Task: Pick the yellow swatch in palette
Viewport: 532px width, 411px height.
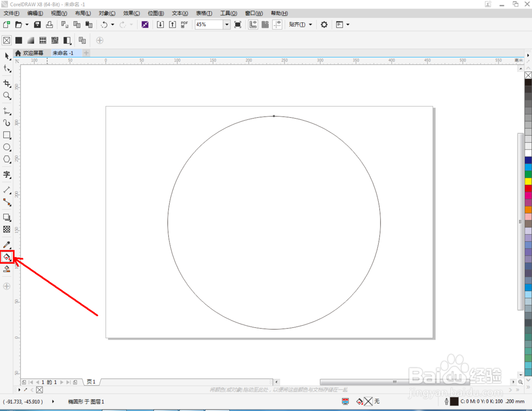Action: click(x=528, y=181)
